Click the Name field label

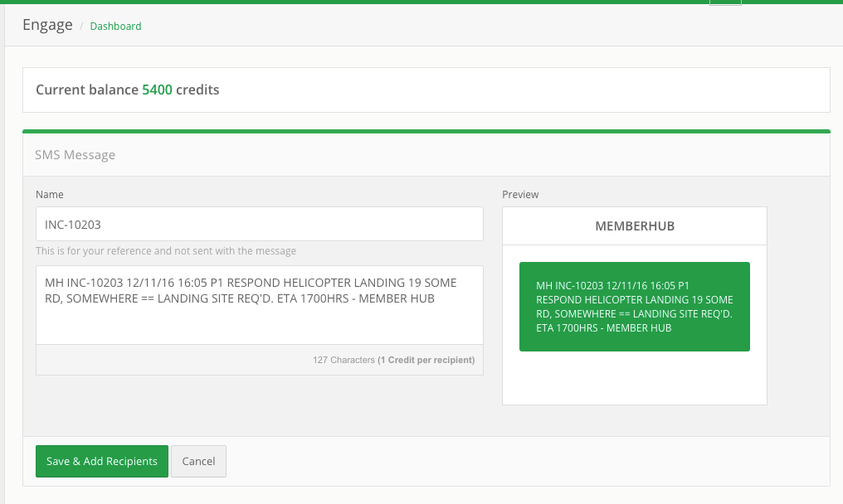tap(50, 195)
